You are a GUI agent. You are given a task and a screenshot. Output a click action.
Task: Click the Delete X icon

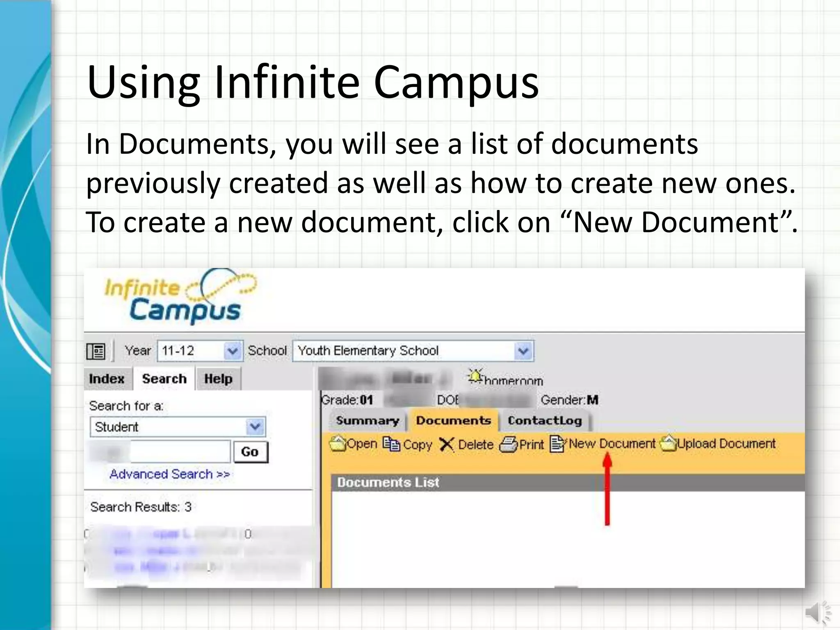(x=447, y=444)
